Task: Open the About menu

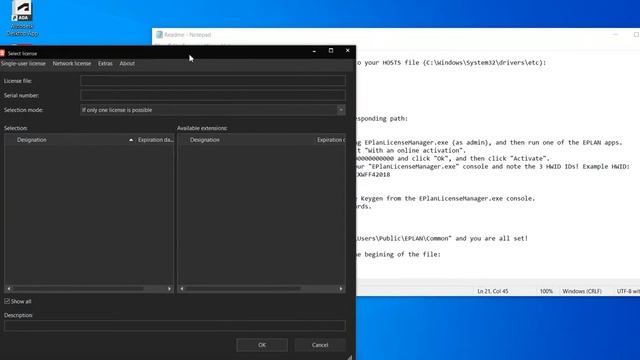Action: pyautogui.click(x=127, y=64)
